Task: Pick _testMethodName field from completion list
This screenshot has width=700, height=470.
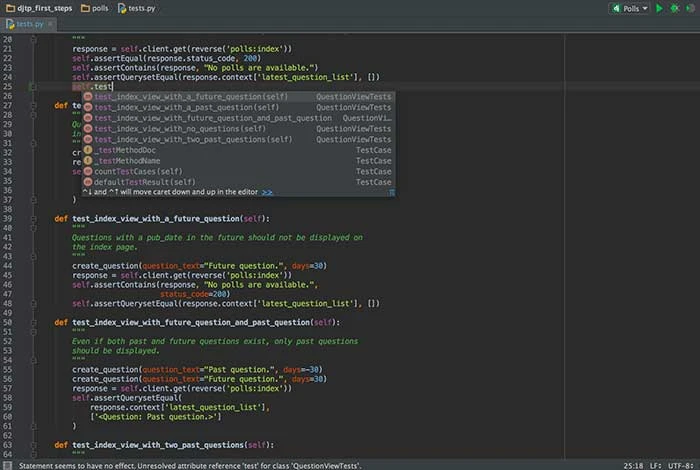Action: 238,161
